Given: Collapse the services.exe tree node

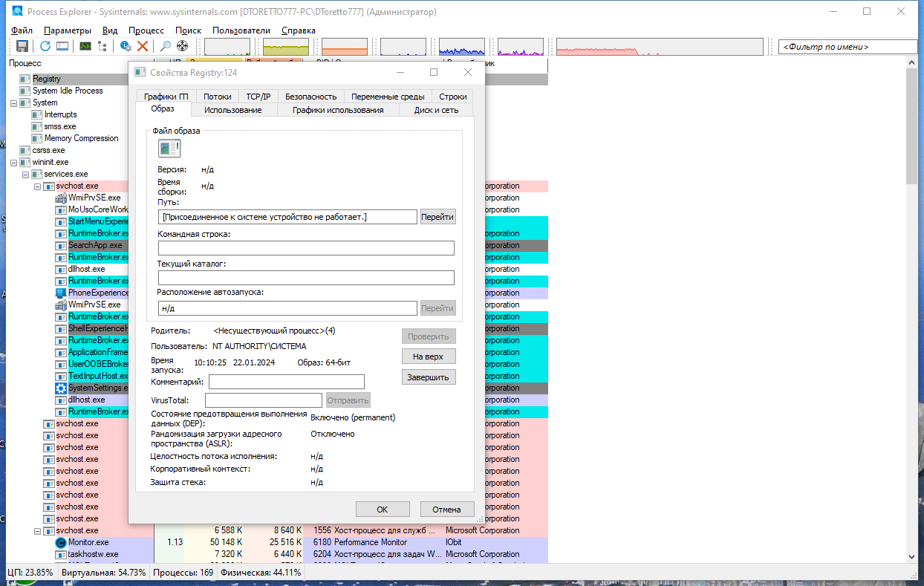Looking at the screenshot, I should pyautogui.click(x=26, y=174).
